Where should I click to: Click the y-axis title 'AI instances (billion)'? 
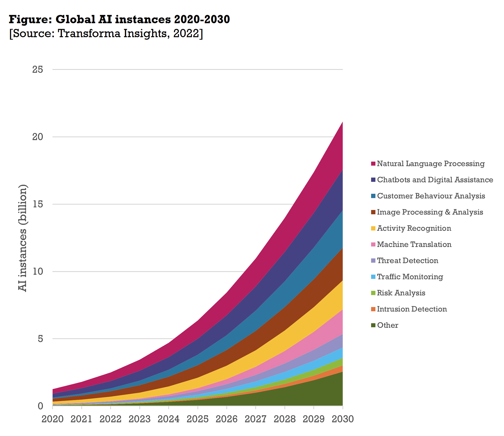coord(23,238)
